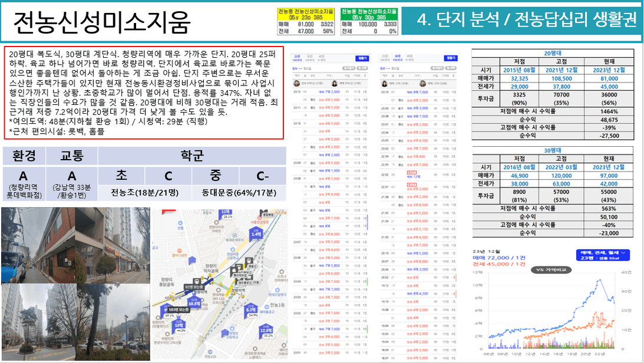
Task: Click the blue button in the left transaction list
Action: coord(362,58)
